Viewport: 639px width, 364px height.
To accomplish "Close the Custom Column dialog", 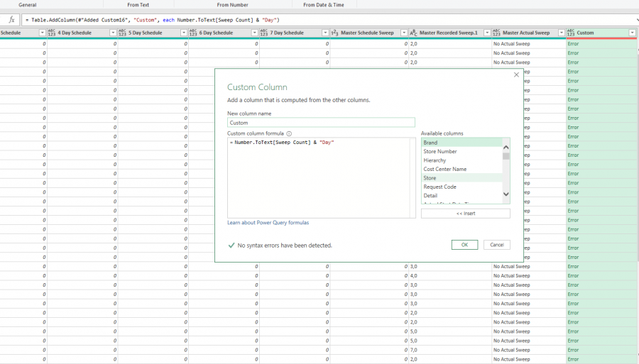I will coord(516,75).
